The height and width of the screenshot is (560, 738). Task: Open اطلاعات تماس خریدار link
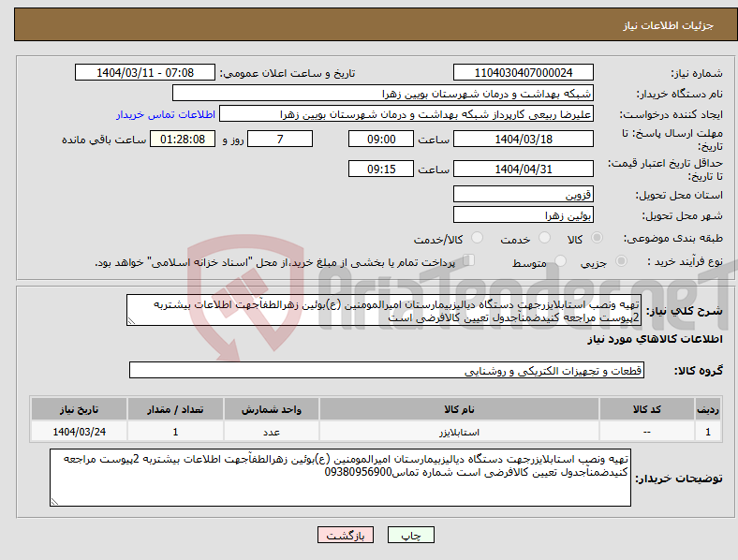[166, 114]
